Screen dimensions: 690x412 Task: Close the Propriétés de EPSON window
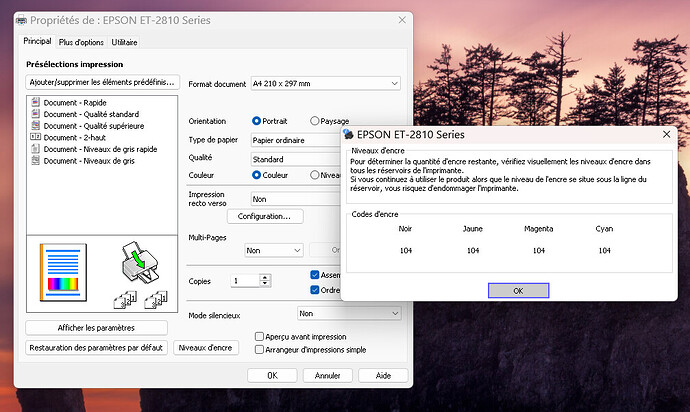402,20
